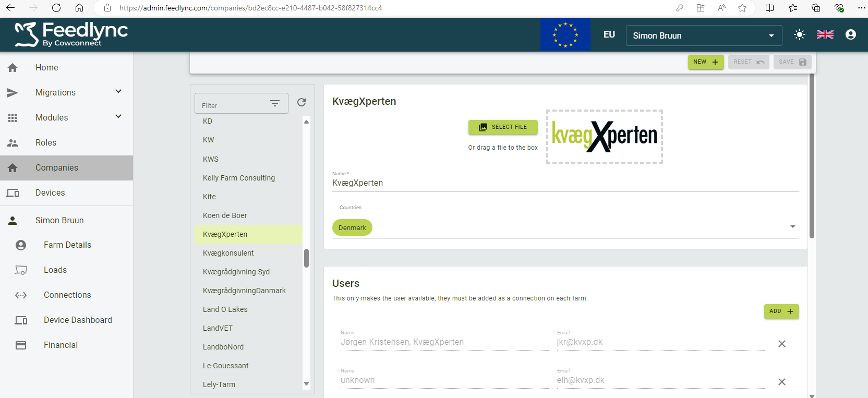Remove user elh@kvxp.dk with the X icon
Viewport: 868px width, 398px height.
point(782,382)
